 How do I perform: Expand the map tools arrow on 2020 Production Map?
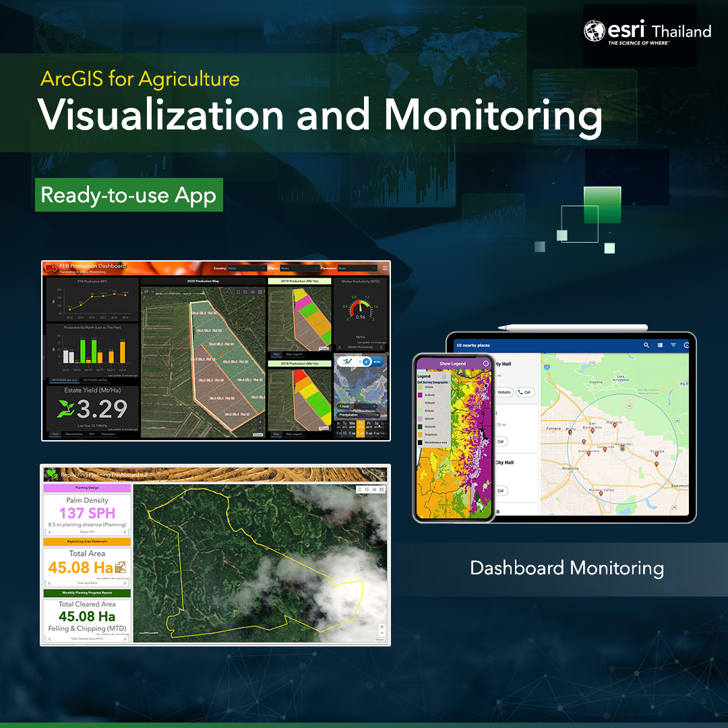click(x=153, y=292)
